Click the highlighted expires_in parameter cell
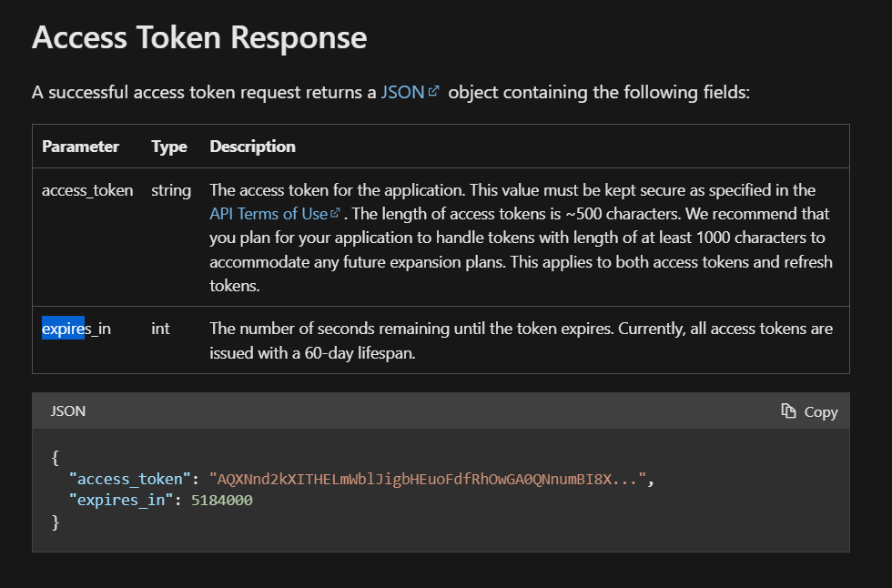The image size is (892, 588). pyautogui.click(x=76, y=329)
